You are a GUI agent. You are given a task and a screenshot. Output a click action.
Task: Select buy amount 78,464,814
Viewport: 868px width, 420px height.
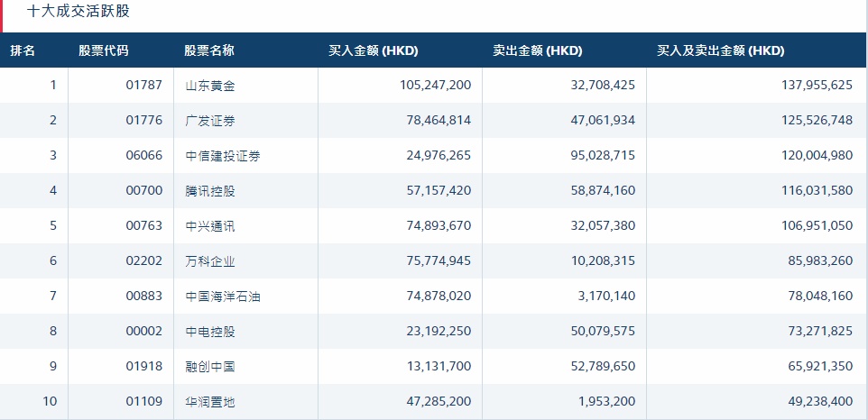click(439, 121)
